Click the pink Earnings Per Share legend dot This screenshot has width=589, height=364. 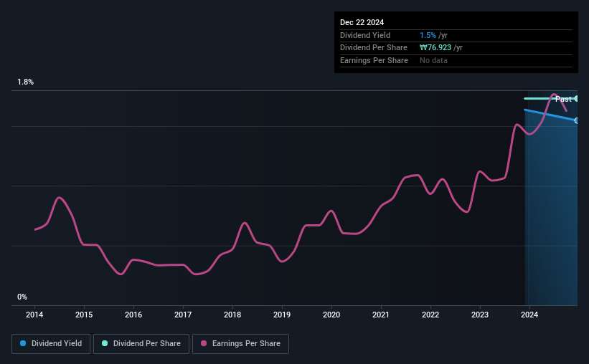point(204,343)
